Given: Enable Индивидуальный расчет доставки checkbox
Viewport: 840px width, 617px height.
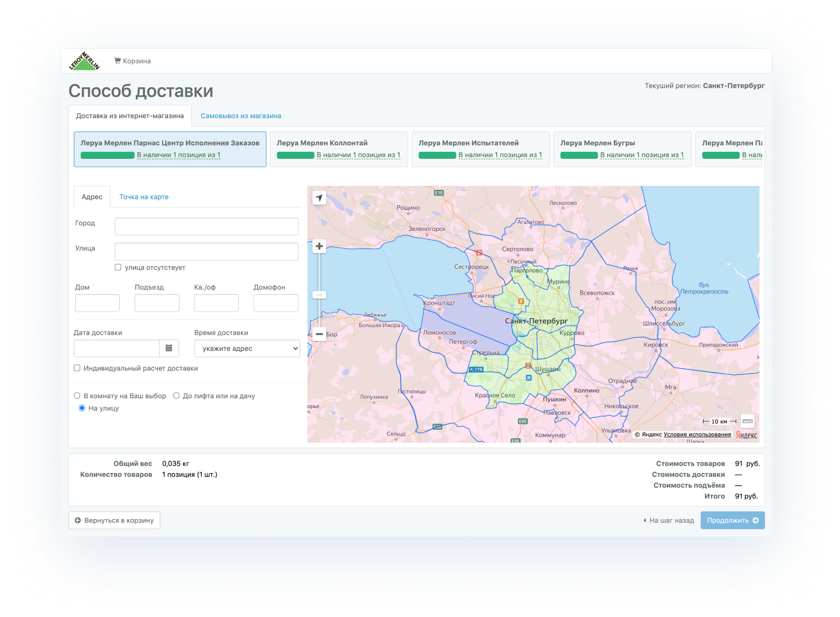Looking at the screenshot, I should tap(77, 368).
